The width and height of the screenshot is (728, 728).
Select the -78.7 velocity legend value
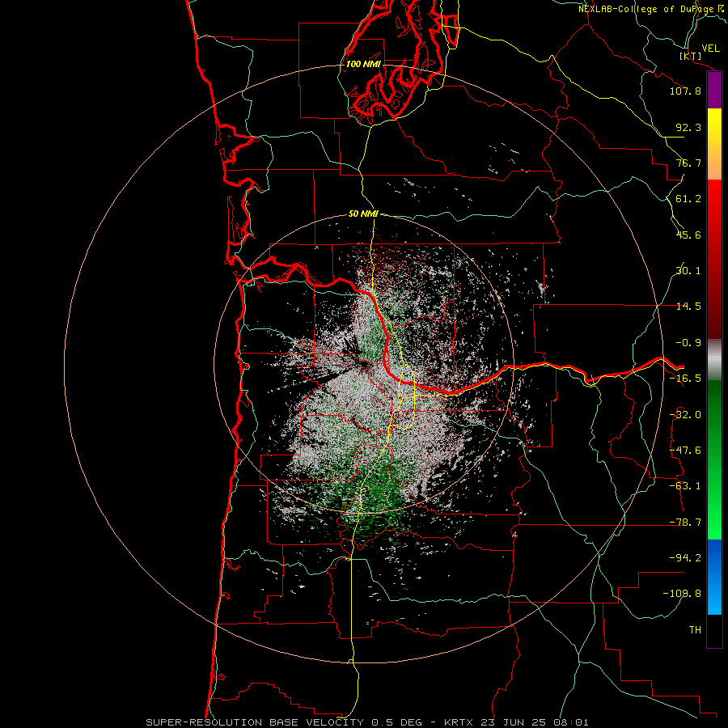685,523
